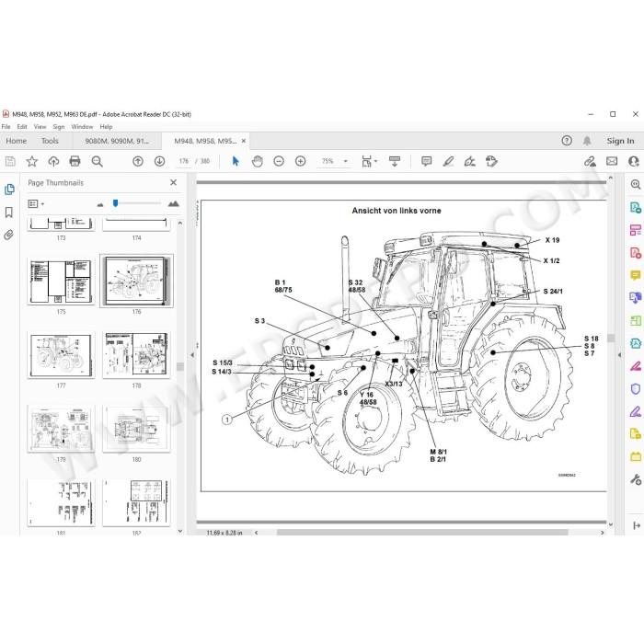This screenshot has height=644, width=644.
Task: Select page 177 thumbnail
Action: 61,355
